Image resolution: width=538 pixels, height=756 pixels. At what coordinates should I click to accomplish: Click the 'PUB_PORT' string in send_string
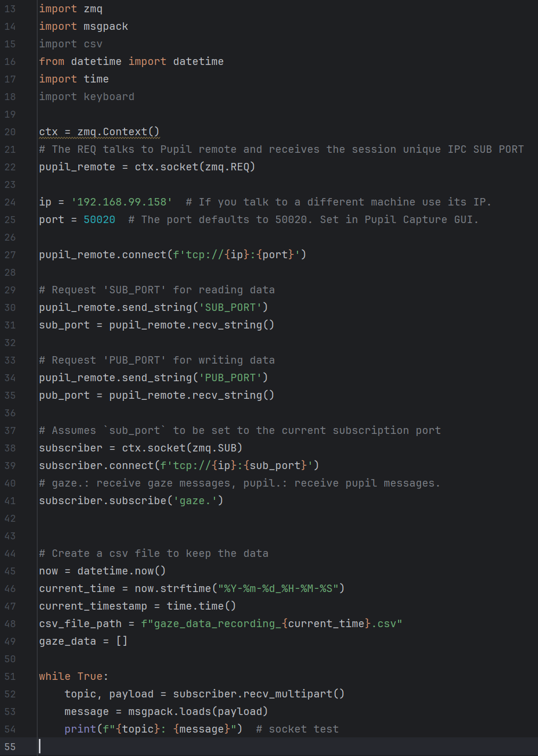tap(230, 378)
